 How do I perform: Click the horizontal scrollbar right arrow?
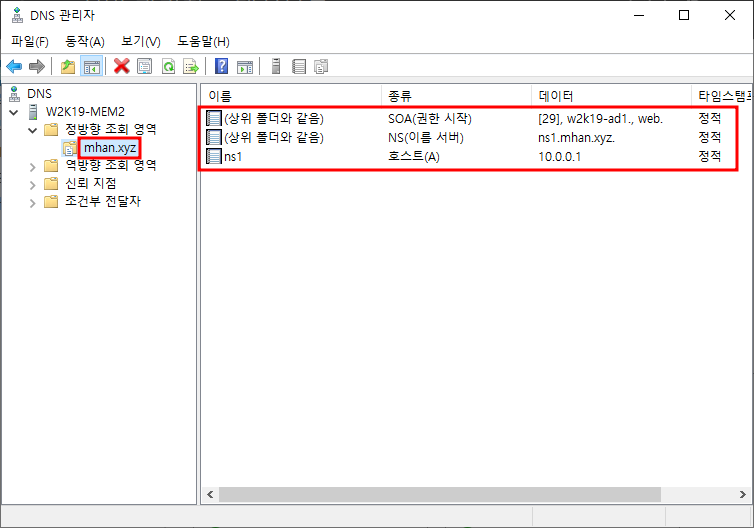pyautogui.click(x=742, y=494)
